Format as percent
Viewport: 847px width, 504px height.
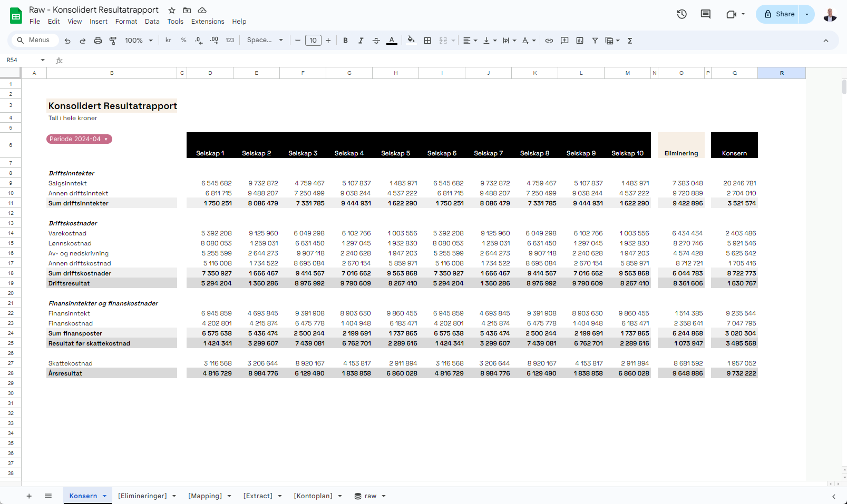coord(183,40)
